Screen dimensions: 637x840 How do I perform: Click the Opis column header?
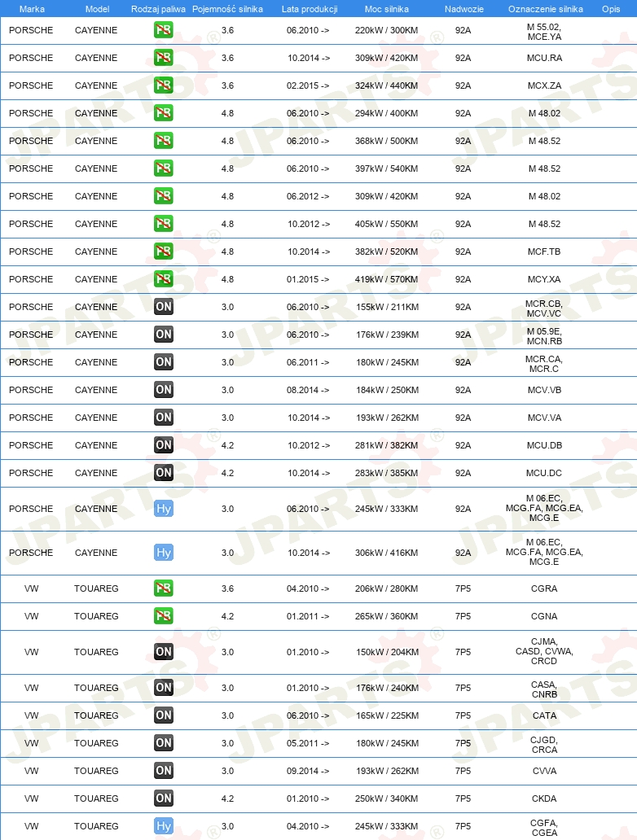pyautogui.click(x=611, y=9)
